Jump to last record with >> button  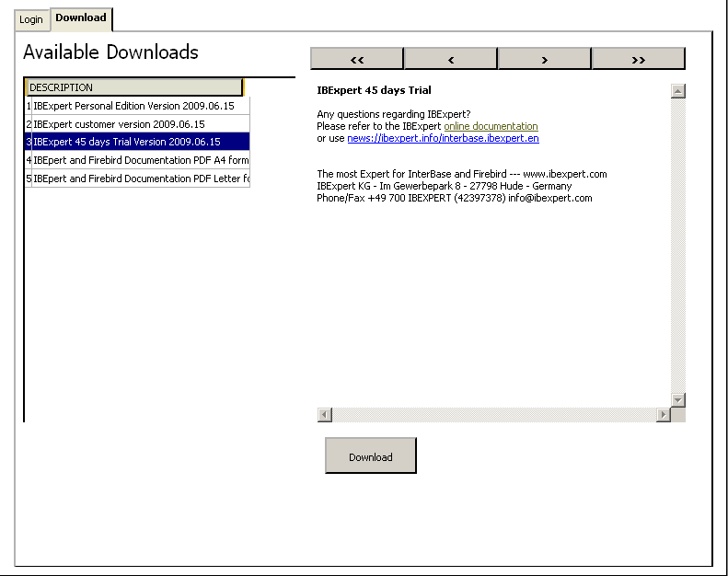click(x=639, y=59)
